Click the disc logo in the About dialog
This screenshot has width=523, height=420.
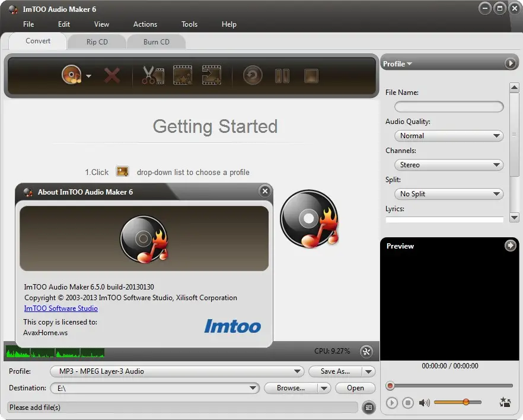pos(144,239)
